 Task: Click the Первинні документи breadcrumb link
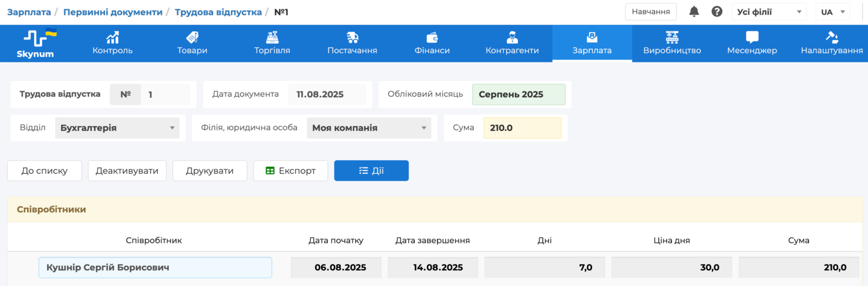(x=113, y=12)
